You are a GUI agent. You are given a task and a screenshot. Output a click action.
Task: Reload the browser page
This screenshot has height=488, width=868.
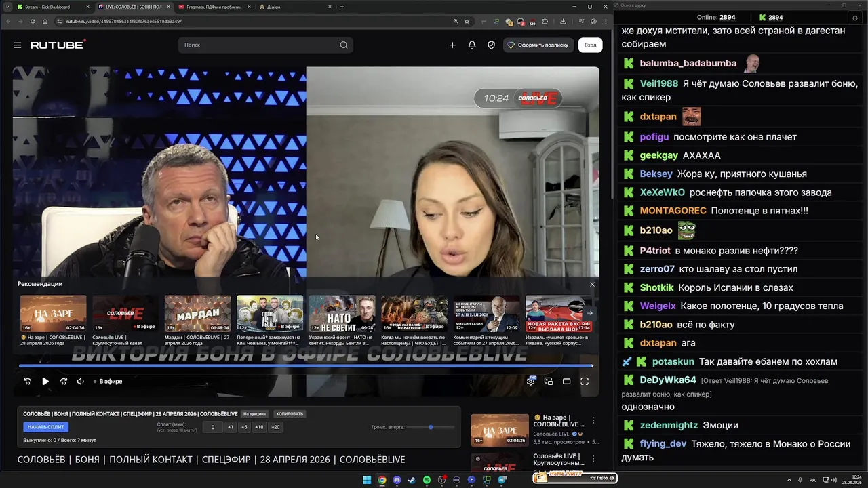coord(33,21)
